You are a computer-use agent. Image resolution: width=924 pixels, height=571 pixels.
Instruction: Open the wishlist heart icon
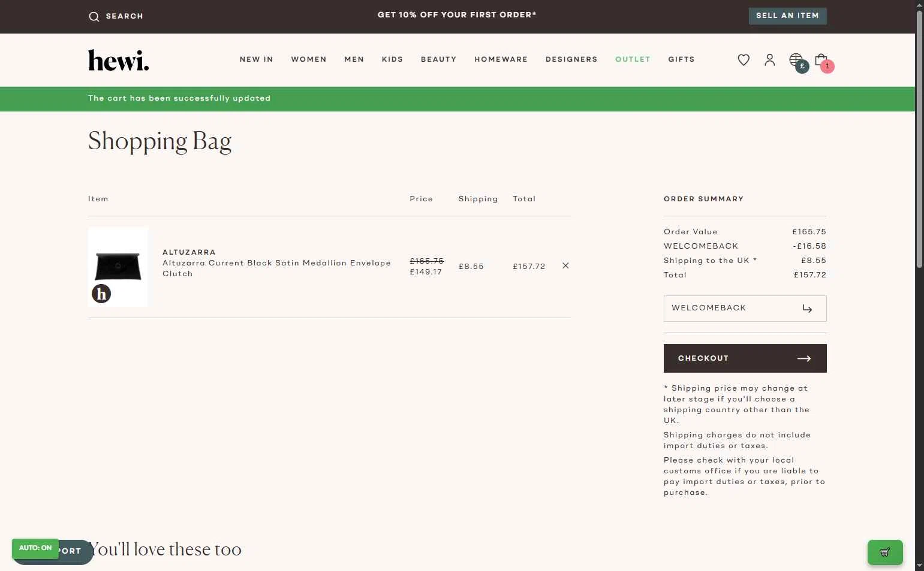pos(744,60)
